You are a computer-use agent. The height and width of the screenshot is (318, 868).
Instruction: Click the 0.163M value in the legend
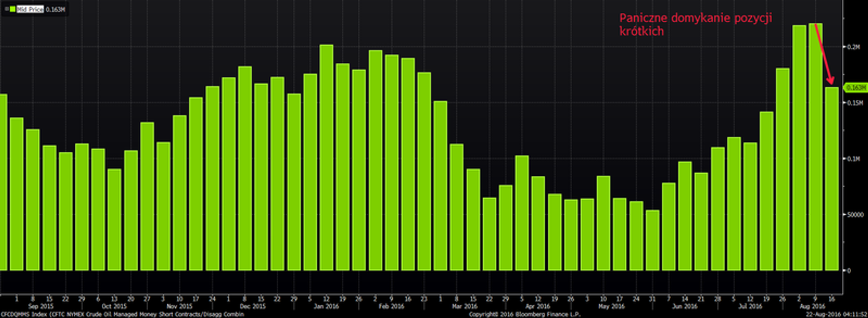point(55,9)
